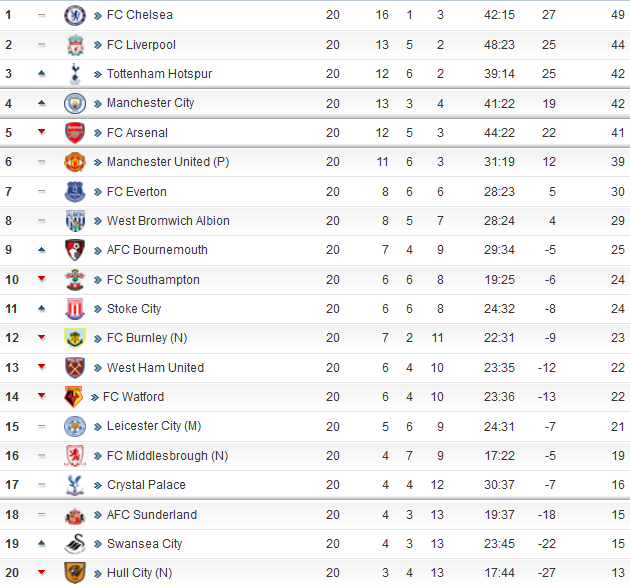The width and height of the screenshot is (630, 588).
Task: Open the FC Middlesbrough (N) team link
Action: (167, 456)
